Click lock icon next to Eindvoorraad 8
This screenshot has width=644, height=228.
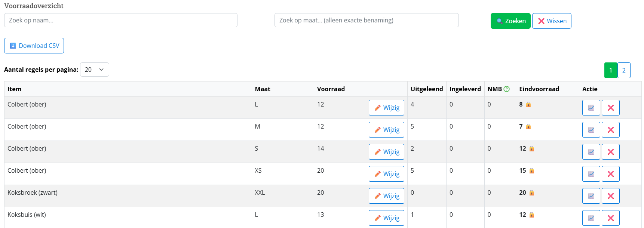pyautogui.click(x=528, y=105)
